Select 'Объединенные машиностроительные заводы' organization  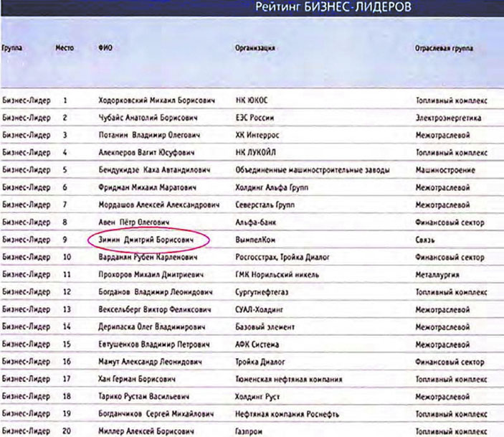tap(312, 170)
